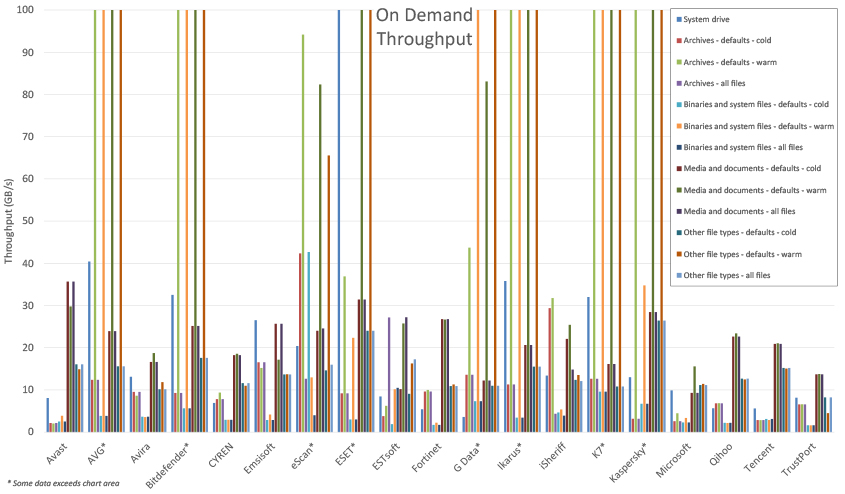Screen dimensions: 845x494
Task: Click the Avast axis label
Action: (x=57, y=453)
